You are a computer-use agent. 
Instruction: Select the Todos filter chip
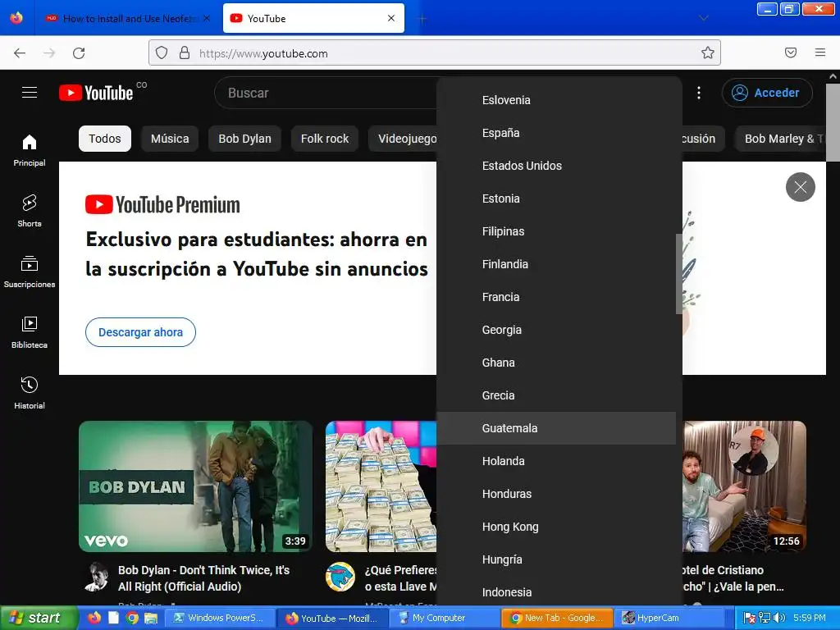[x=105, y=139]
